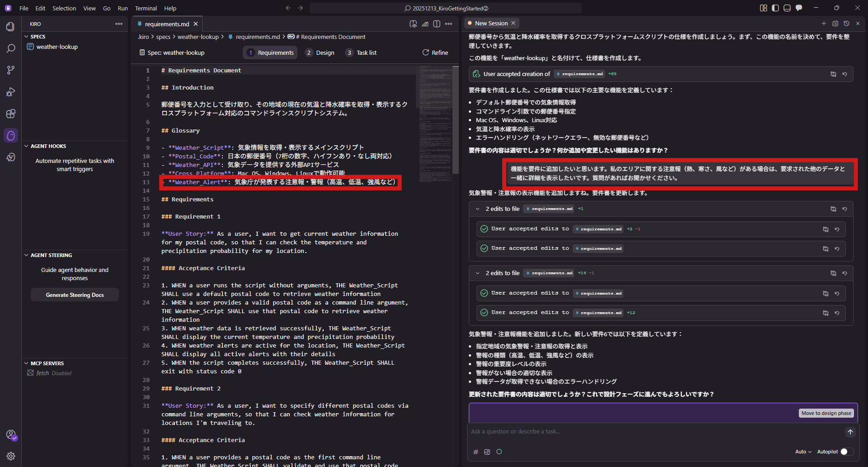Open the Auto model dropdown

[803, 452]
